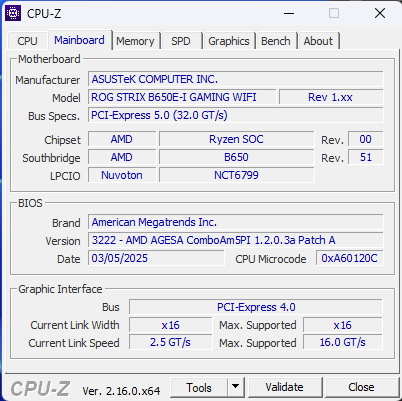Image resolution: width=402 pixels, height=401 pixels.
Task: Click the Current Link Width x16 value
Action: (171, 325)
